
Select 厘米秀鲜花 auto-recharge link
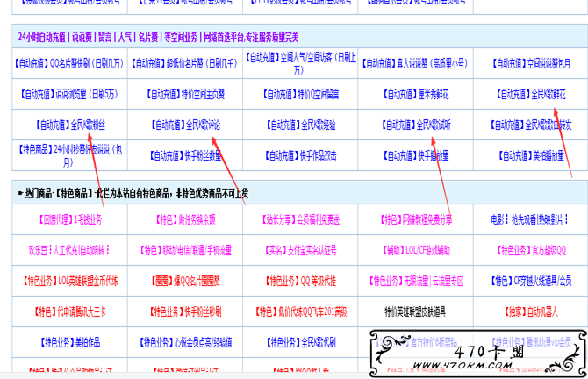point(415,94)
